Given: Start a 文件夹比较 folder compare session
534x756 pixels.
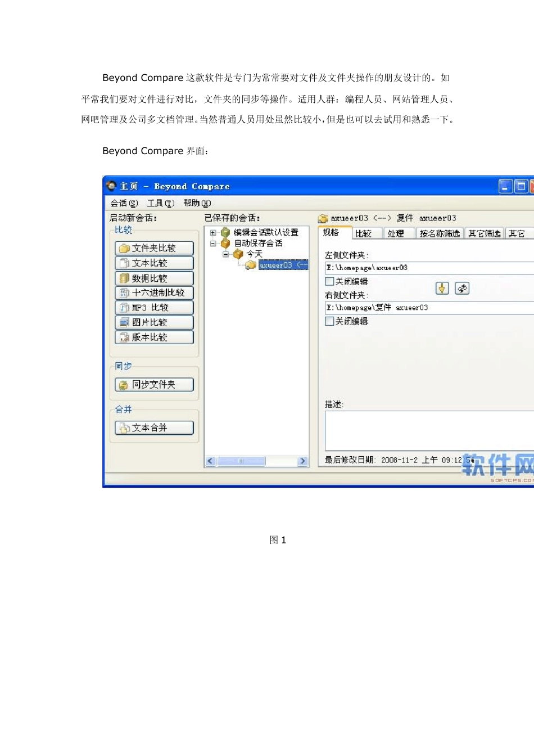Looking at the screenshot, I should (154, 248).
